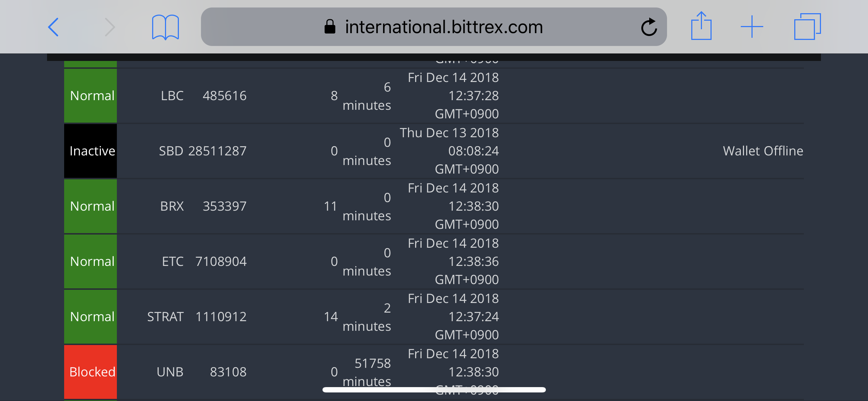The image size is (868, 401).
Task: Show all tabs overview icon
Action: (807, 27)
